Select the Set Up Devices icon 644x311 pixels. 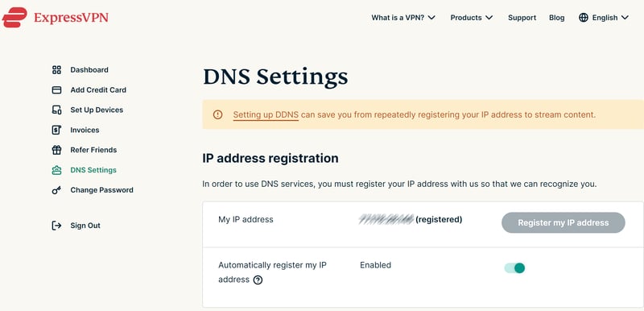[x=56, y=110]
